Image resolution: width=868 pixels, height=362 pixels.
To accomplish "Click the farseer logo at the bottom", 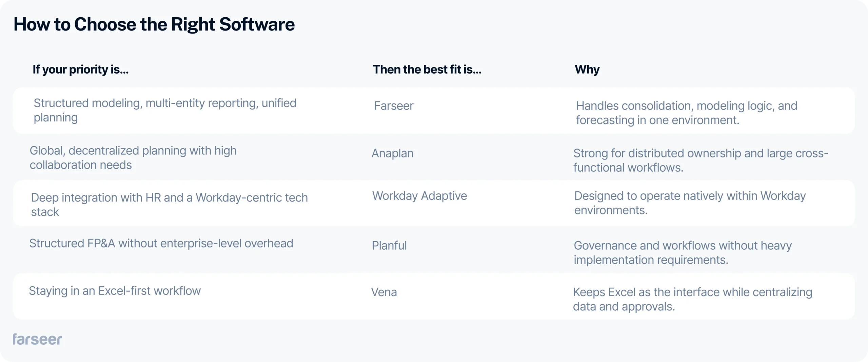I will (37, 339).
